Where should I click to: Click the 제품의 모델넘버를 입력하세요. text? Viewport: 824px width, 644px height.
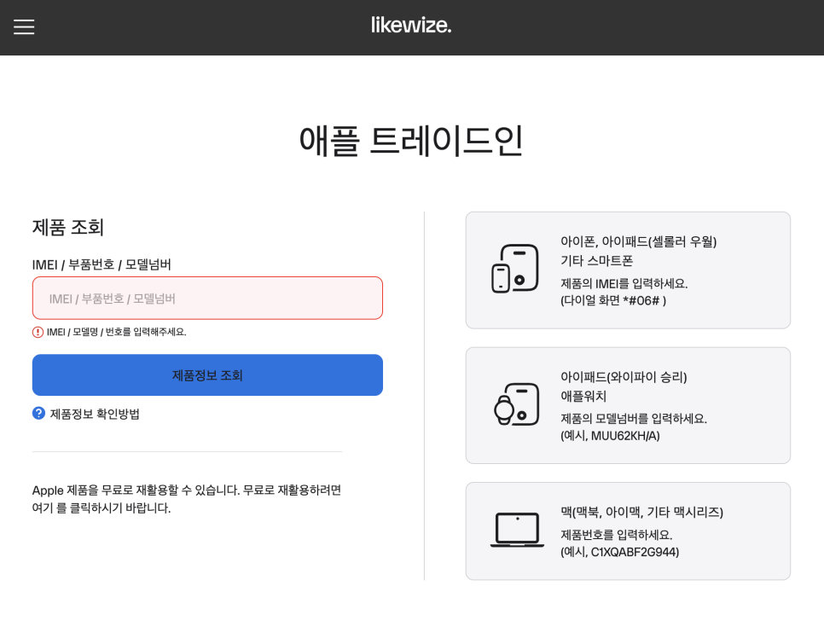point(634,419)
